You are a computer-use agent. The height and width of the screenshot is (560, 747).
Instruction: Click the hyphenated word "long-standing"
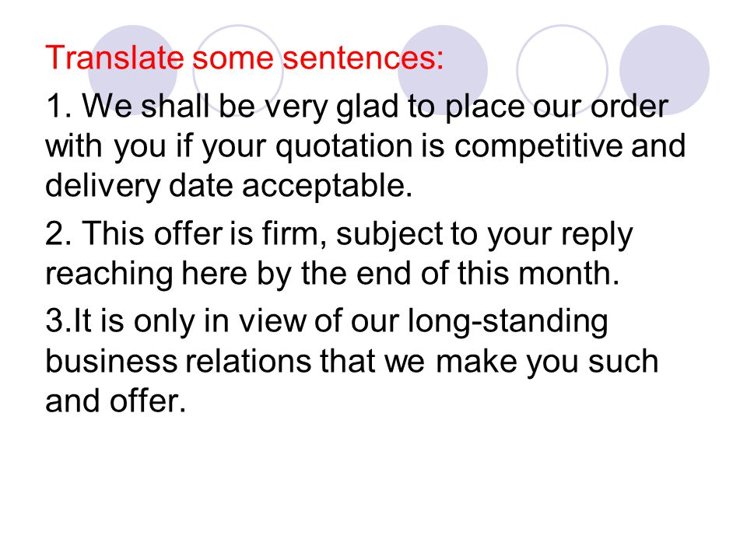coord(508,322)
